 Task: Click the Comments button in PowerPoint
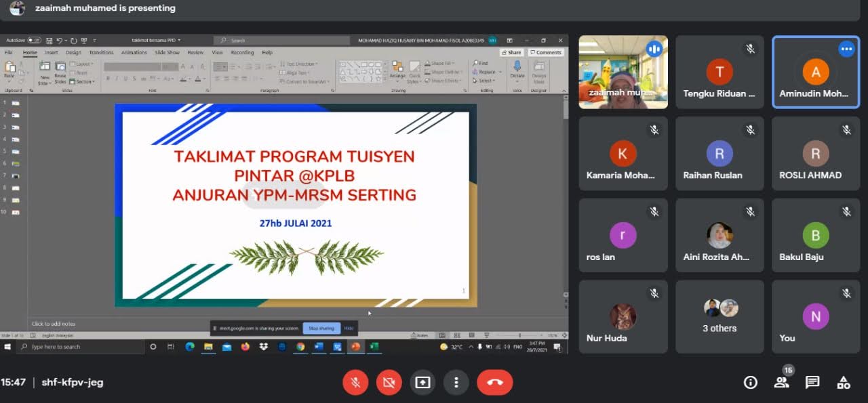coord(546,53)
